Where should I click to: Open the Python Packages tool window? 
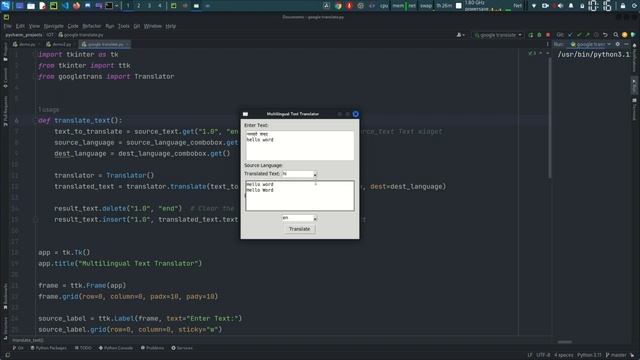click(x=49, y=348)
